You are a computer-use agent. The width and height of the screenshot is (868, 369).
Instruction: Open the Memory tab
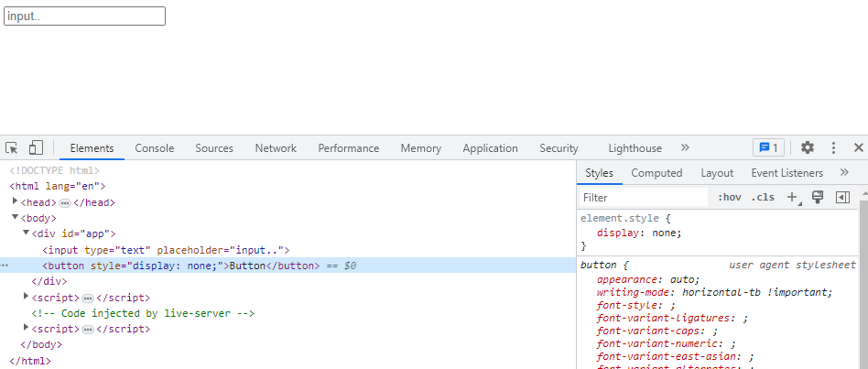(420, 148)
